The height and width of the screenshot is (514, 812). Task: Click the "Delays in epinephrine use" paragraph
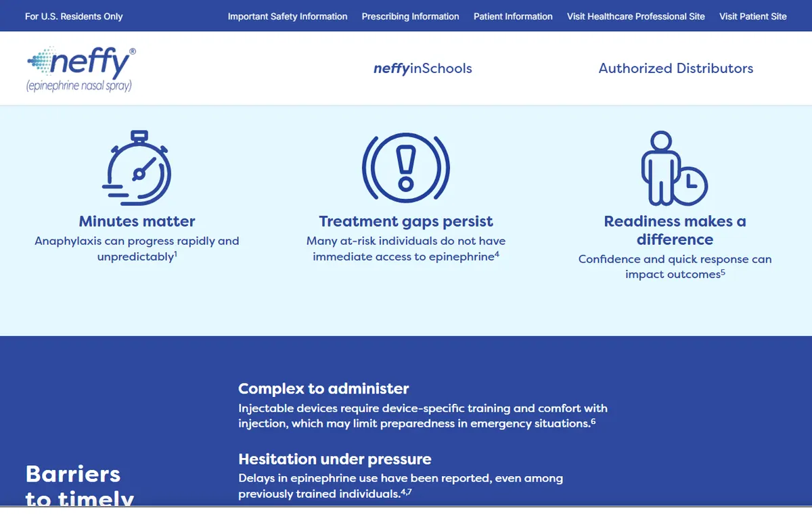click(401, 486)
